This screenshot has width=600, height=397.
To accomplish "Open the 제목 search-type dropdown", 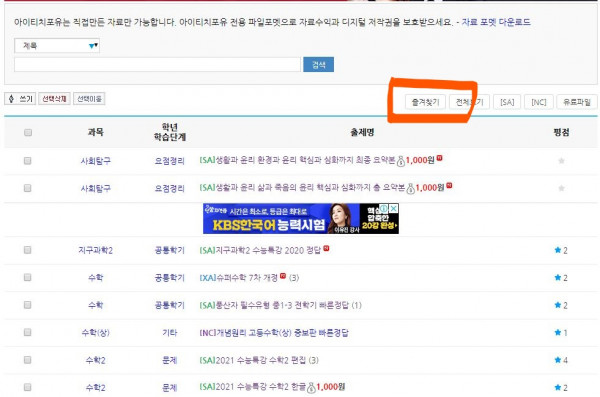I will [57, 46].
